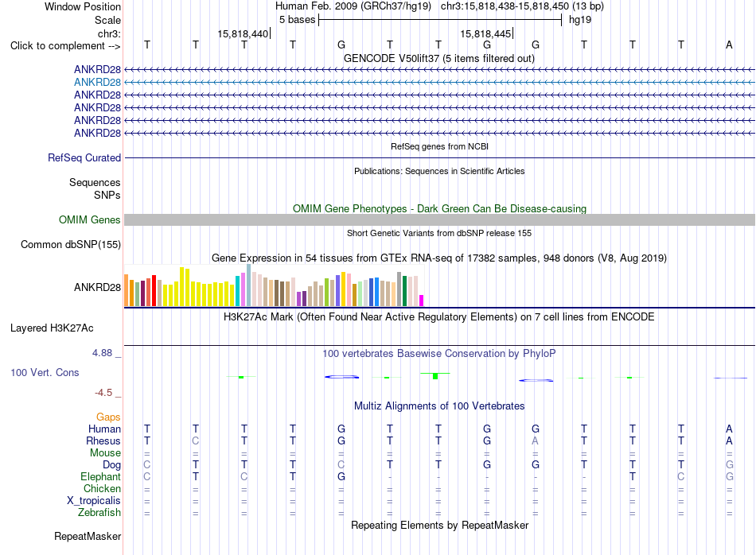756x555 pixels.
Task: Select the light blue ANKRD28 transcript label
Action: (97, 83)
